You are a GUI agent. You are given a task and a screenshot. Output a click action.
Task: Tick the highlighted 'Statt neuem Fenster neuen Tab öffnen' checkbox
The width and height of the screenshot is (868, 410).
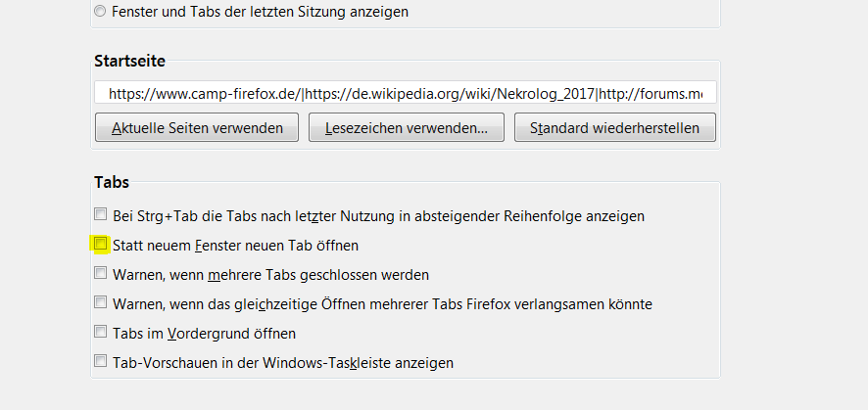[100, 244]
